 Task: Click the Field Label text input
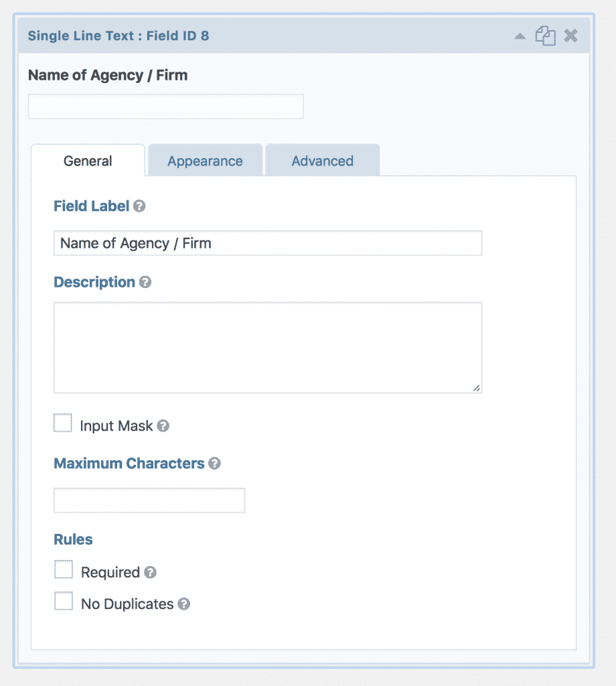pyautogui.click(x=268, y=243)
